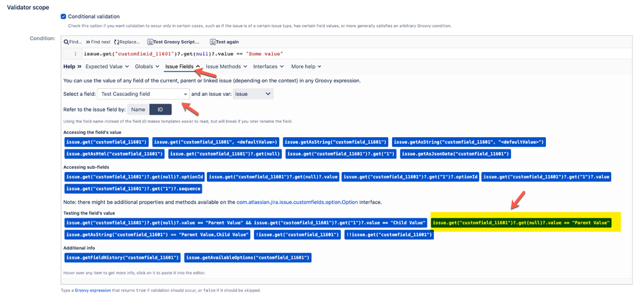The image size is (644, 293).
Task: Insert Parent Value && Child Value test snippet
Action: click(246, 223)
